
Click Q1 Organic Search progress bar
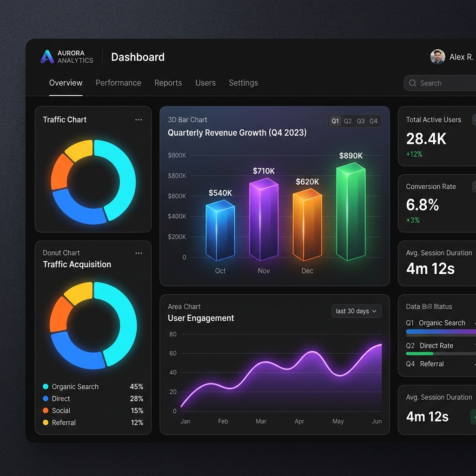tap(441, 332)
